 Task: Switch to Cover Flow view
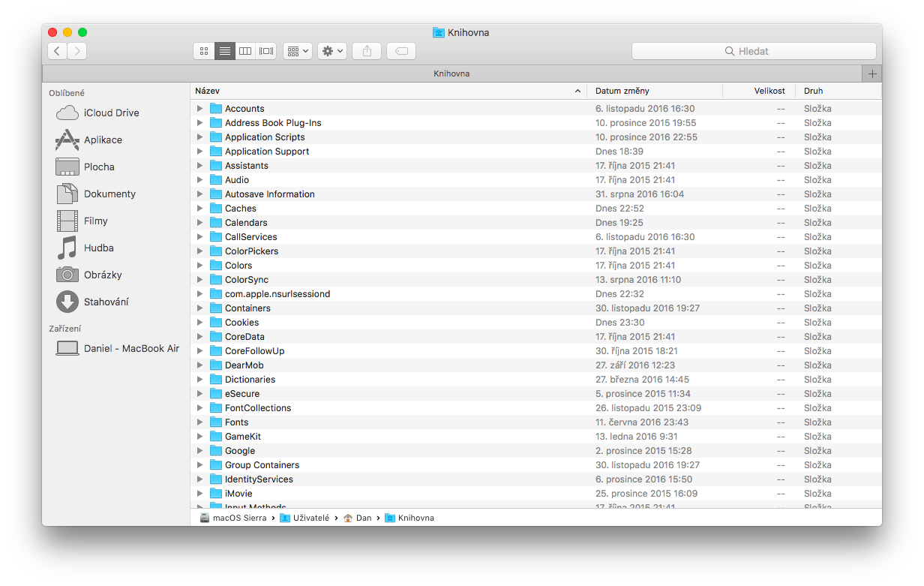[266, 51]
